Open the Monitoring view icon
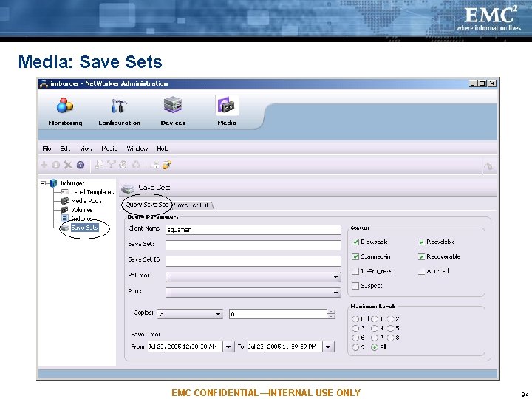The image size is (532, 399). [x=65, y=105]
